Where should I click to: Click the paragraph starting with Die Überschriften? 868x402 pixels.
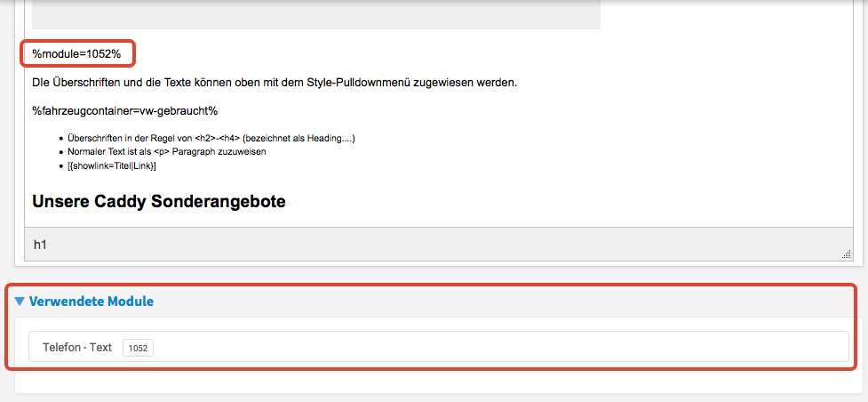[x=274, y=83]
